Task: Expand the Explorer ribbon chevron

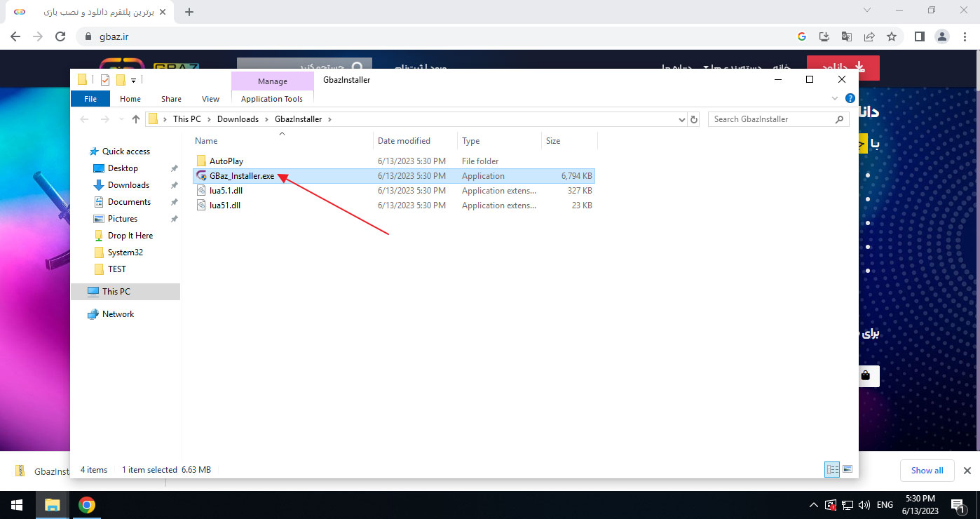Action: tap(835, 99)
